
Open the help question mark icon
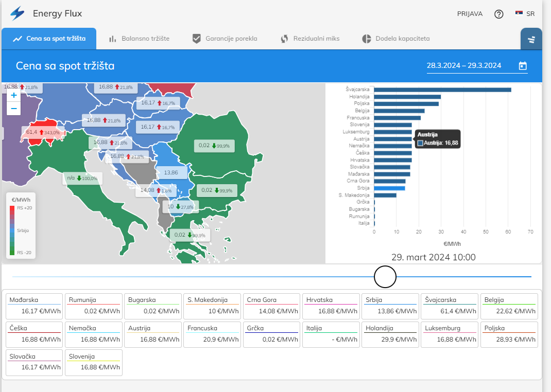coord(498,14)
